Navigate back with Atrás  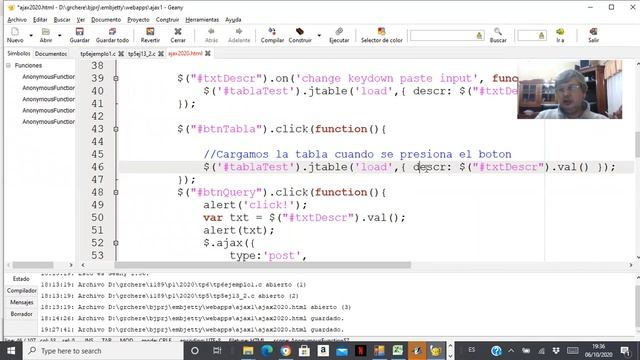coord(211,35)
